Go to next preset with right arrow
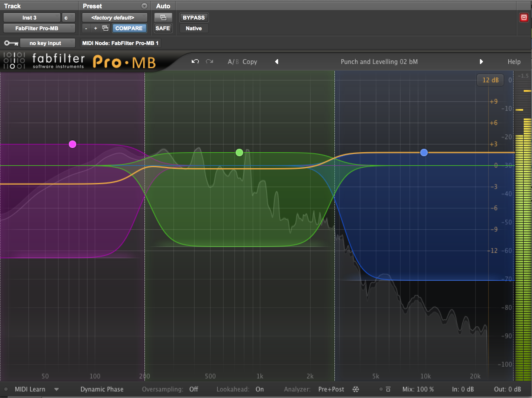Screen dimensions: 532x398 [481, 62]
